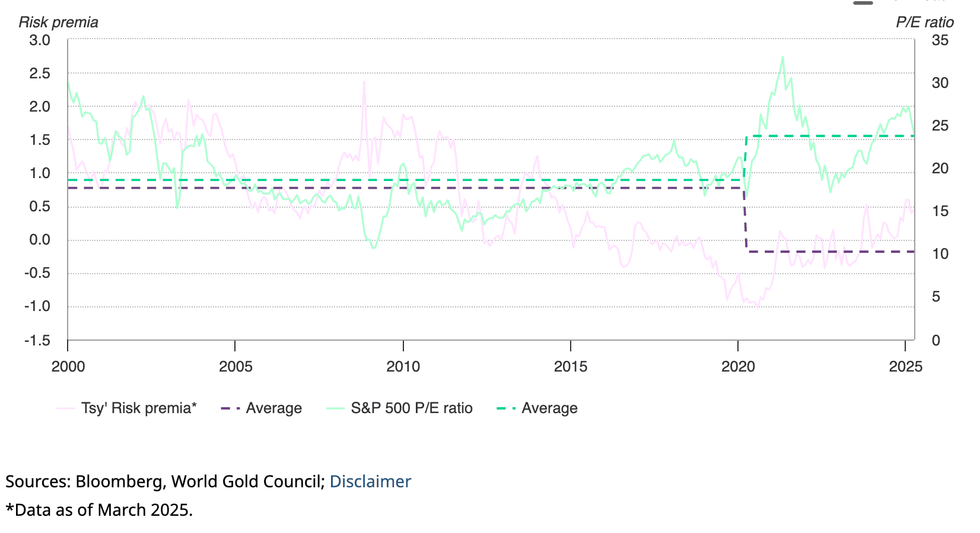Open the Disclaimer link
Image resolution: width=980 pixels, height=533 pixels.
(370, 481)
